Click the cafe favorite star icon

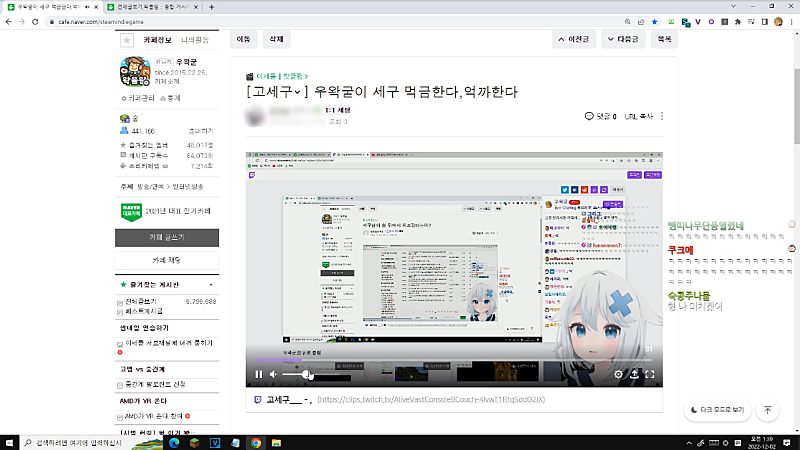pos(126,41)
